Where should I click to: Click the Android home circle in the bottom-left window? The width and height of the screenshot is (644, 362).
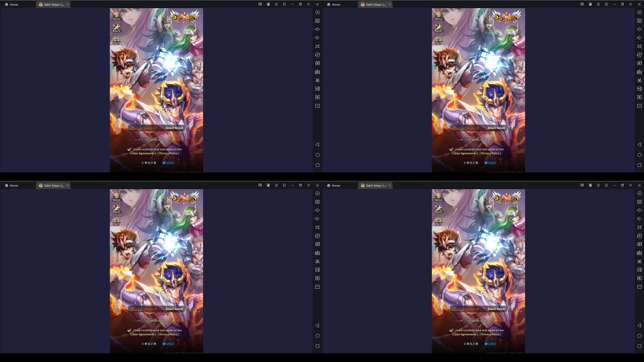pyautogui.click(x=318, y=336)
